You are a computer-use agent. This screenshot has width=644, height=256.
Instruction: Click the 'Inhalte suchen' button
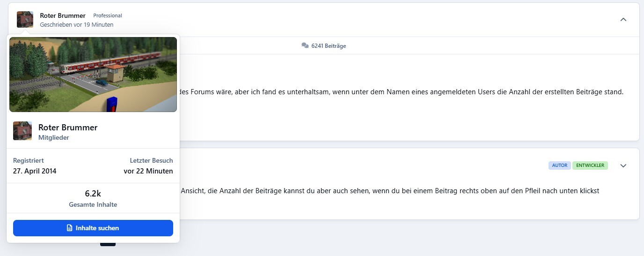pyautogui.click(x=93, y=228)
